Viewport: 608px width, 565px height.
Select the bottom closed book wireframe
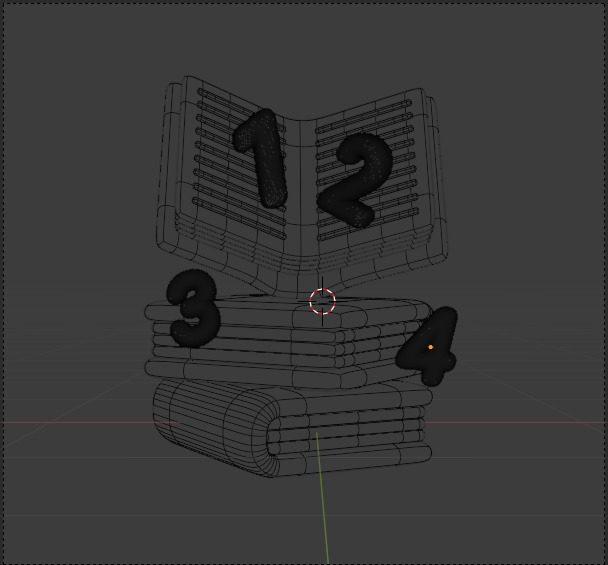pos(292,429)
